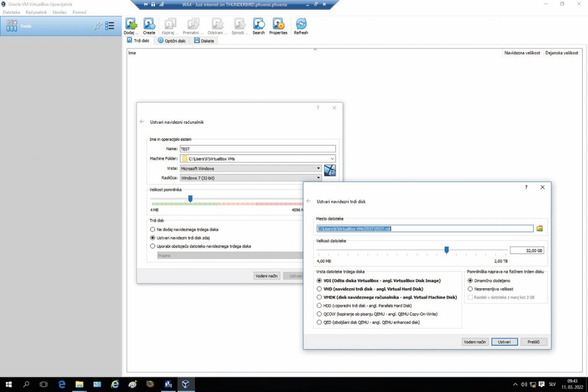Open Task View on the taskbar
588x392 pixels.
point(44,385)
